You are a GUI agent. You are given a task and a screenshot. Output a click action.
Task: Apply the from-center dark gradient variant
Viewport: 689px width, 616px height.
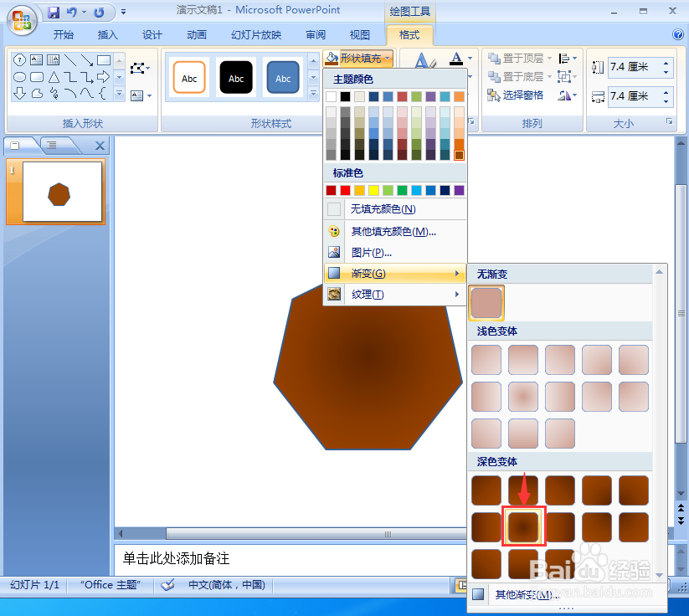(523, 526)
